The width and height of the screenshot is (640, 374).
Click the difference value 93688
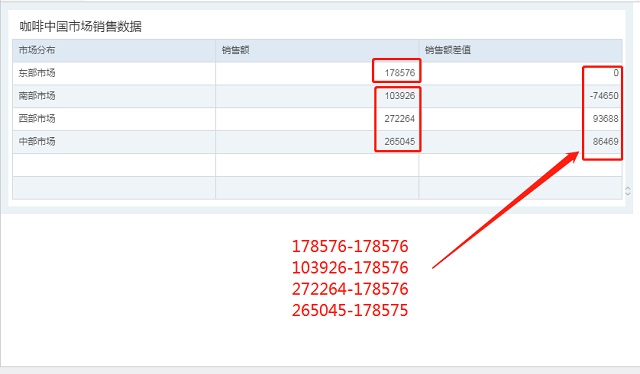[606, 119]
